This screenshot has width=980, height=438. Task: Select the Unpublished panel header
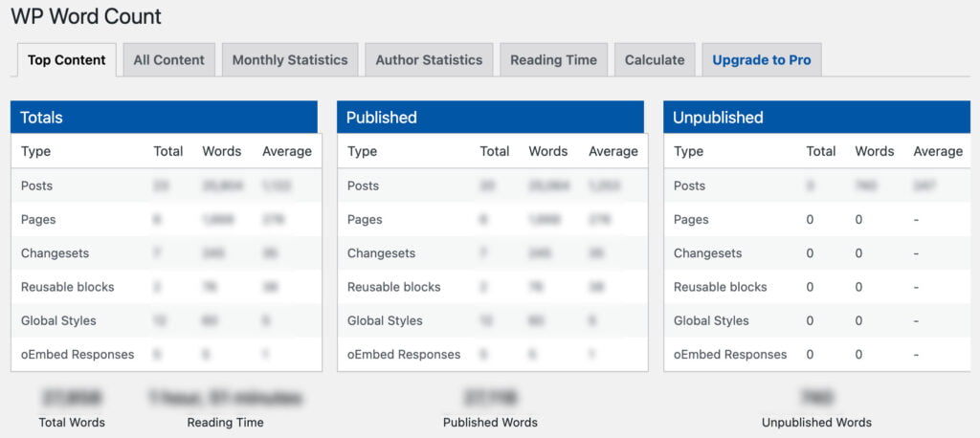click(x=817, y=117)
